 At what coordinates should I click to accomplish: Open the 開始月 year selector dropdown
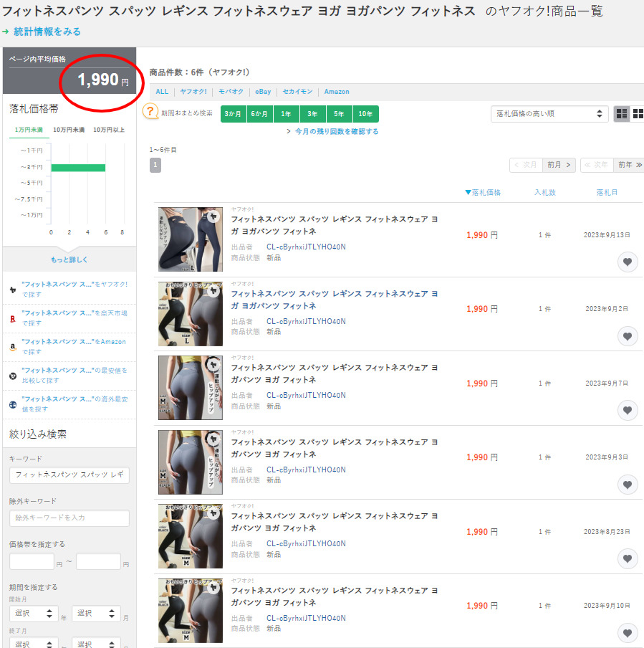coord(33,614)
